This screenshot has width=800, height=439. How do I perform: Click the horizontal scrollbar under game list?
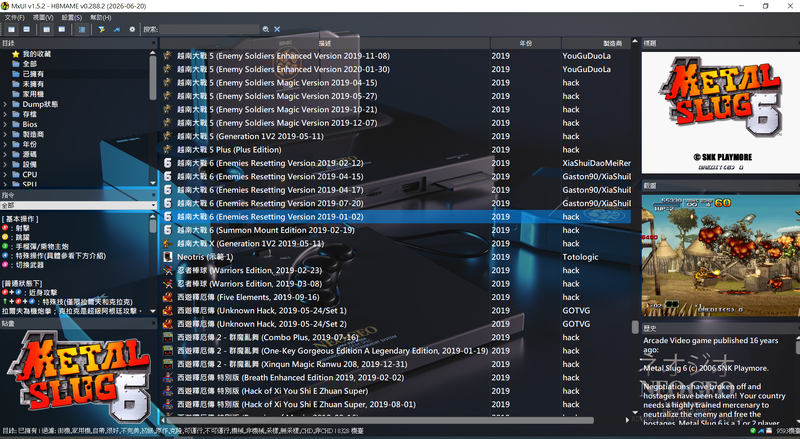click(380, 421)
